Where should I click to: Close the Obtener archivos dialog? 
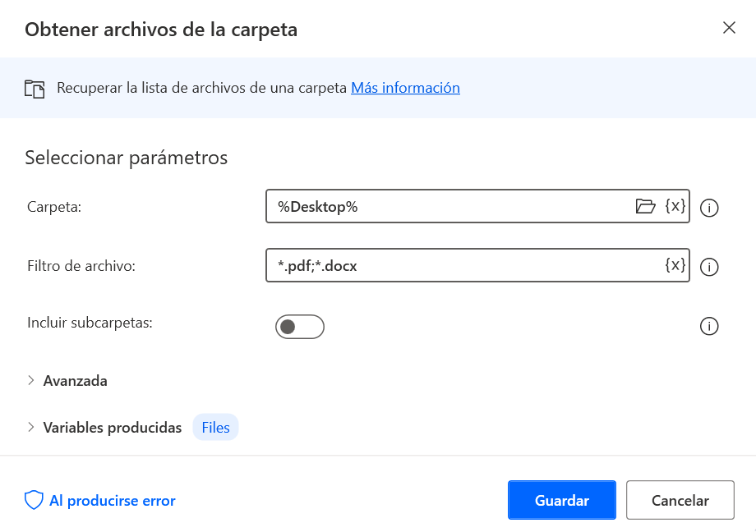(x=729, y=27)
